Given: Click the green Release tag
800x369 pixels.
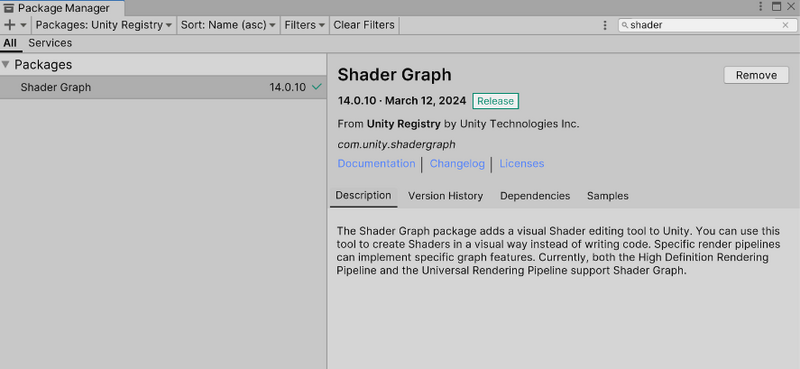Looking at the screenshot, I should [x=495, y=101].
